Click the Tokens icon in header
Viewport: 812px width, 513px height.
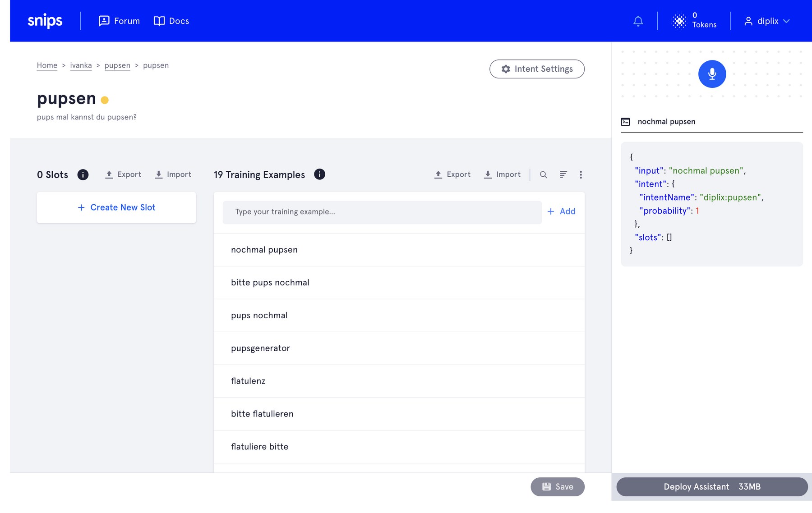pos(679,21)
